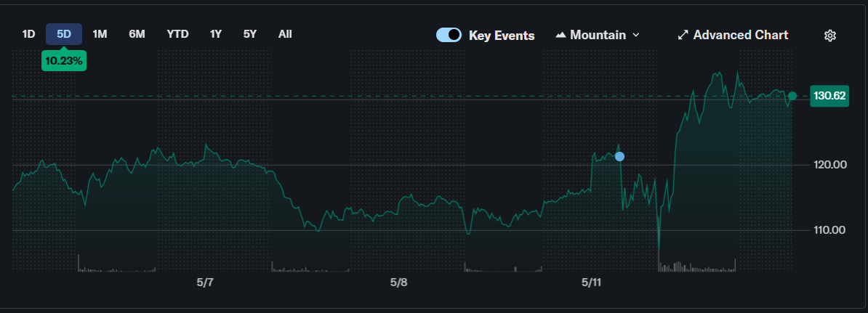Toggle the Key Events switch off

point(449,35)
